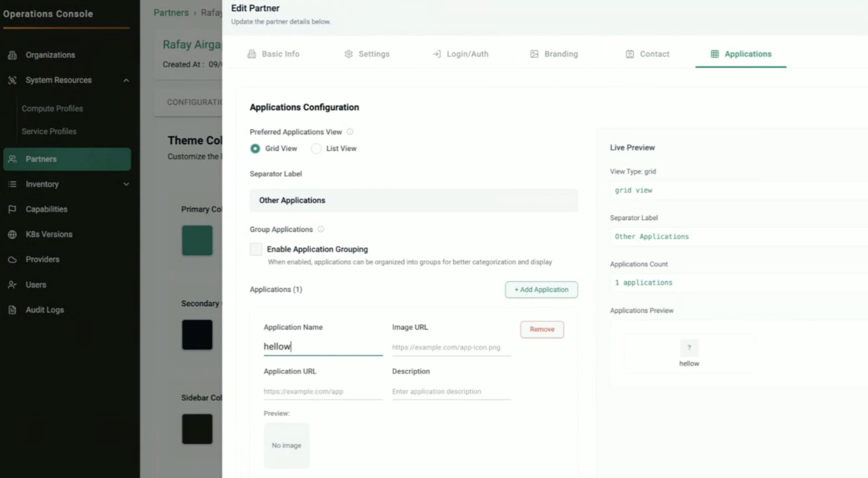Click the Organizations building icon in sidebar
This screenshot has width=868, height=478.
click(x=12, y=55)
